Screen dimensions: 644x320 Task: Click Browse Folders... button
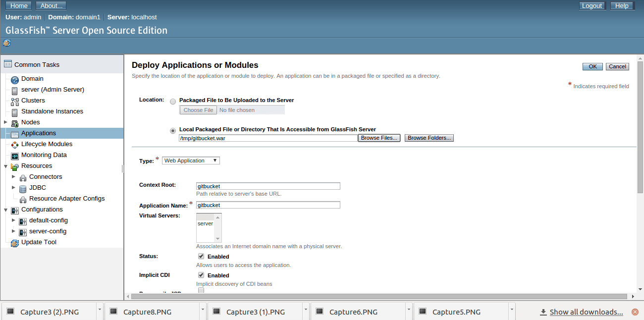pos(429,138)
